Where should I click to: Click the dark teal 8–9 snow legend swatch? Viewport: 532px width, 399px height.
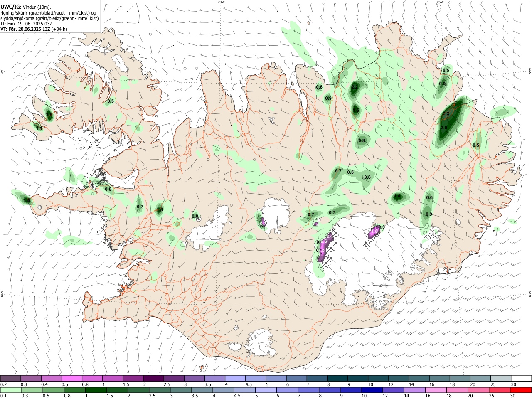(x=337, y=378)
